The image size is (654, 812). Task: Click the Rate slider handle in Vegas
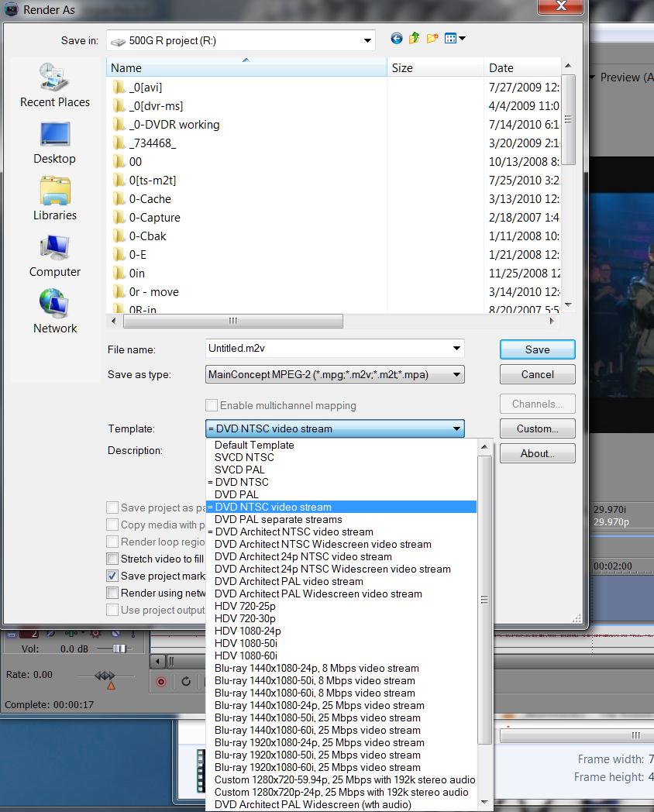pyautogui.click(x=105, y=676)
